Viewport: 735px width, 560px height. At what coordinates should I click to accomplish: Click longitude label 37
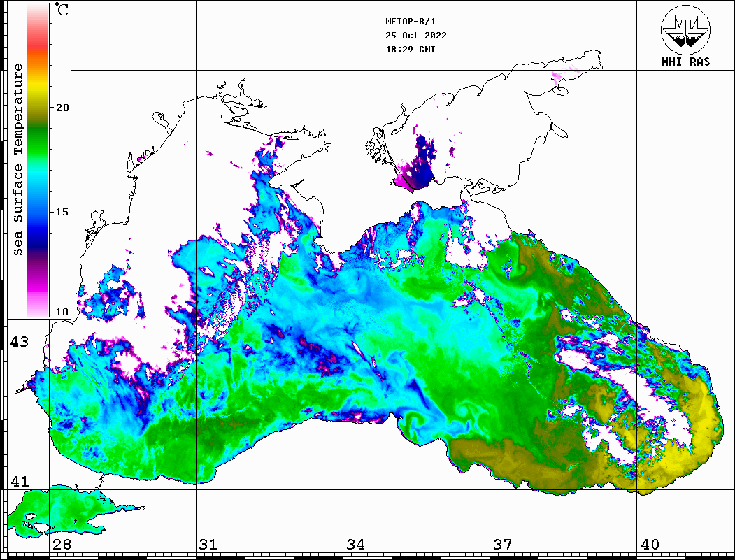coord(503,545)
